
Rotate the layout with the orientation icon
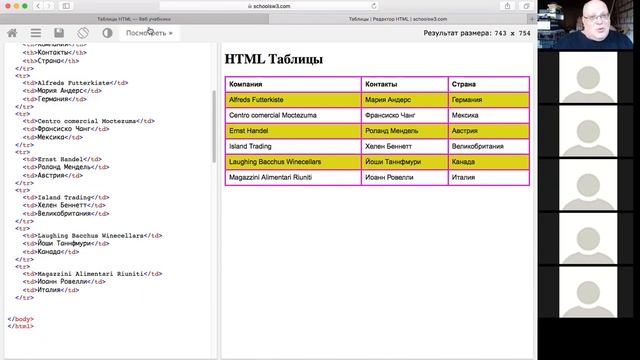tap(83, 33)
